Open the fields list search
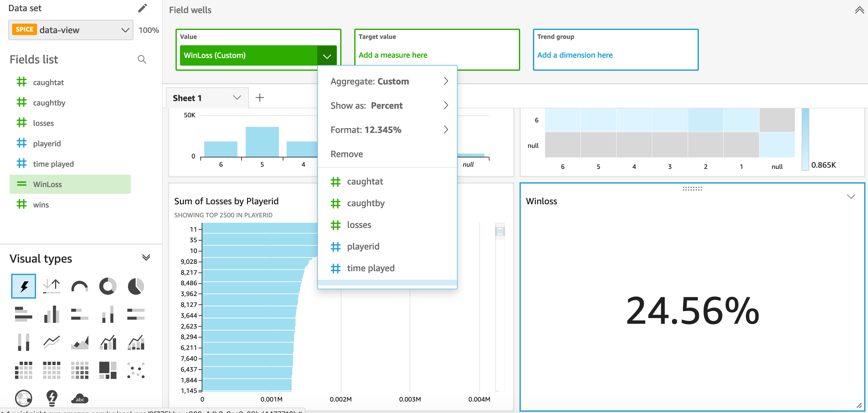Screen dimensions: 868x413 point(142,59)
